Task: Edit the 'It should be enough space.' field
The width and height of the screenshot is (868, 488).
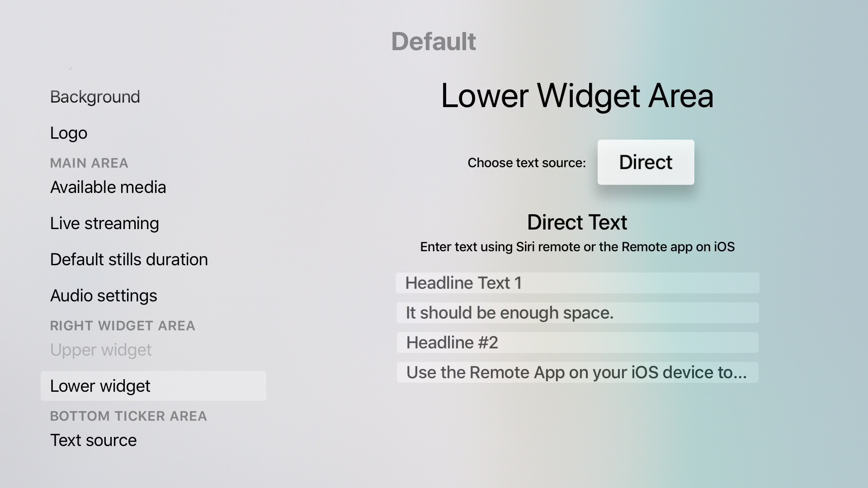Action: coord(577,313)
